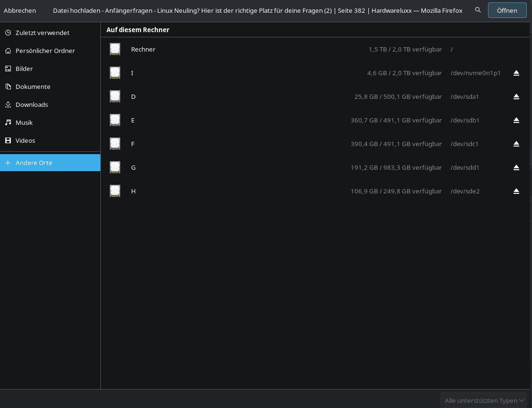
Task: Eject drive E on /dev/sdb1
Action: pos(516,120)
